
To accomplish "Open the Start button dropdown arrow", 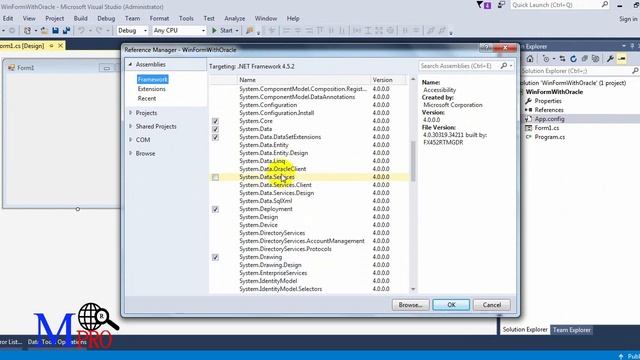I will tap(237, 31).
